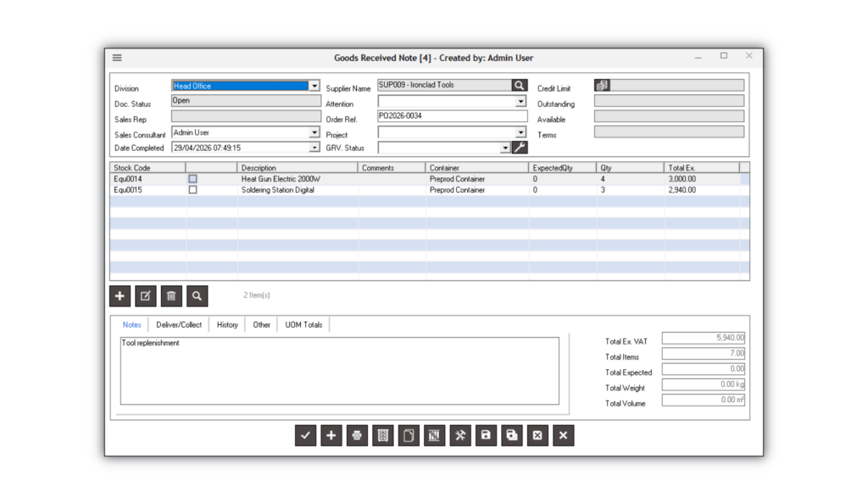Viewport: 868px width, 504px height.
Task: Click the Doc. Status Open field
Action: pyautogui.click(x=246, y=101)
